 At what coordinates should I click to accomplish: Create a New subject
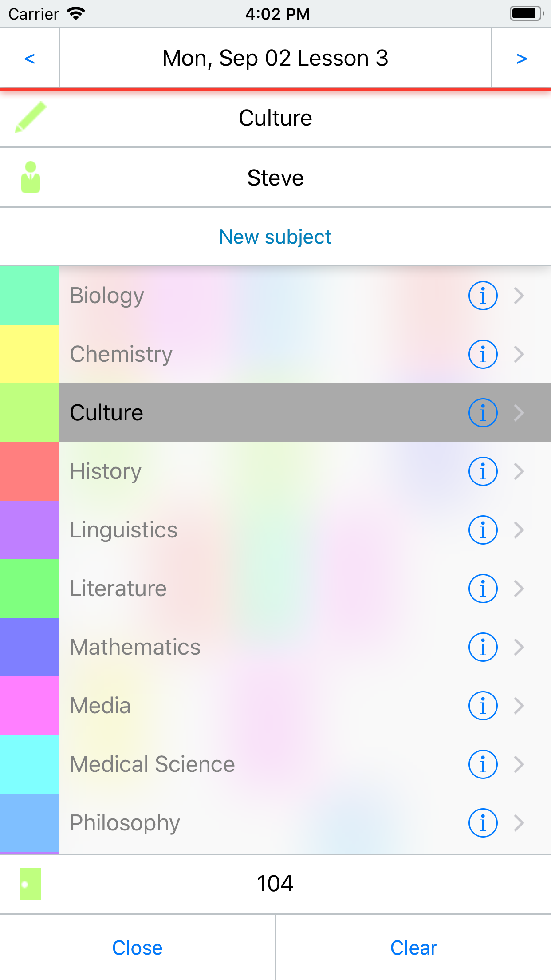coord(275,237)
